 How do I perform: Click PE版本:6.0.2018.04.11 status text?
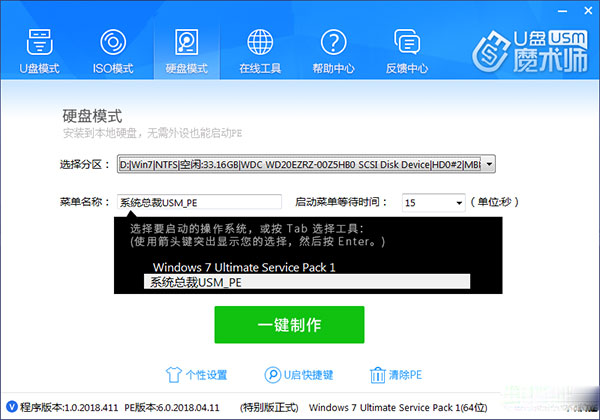tap(172, 407)
